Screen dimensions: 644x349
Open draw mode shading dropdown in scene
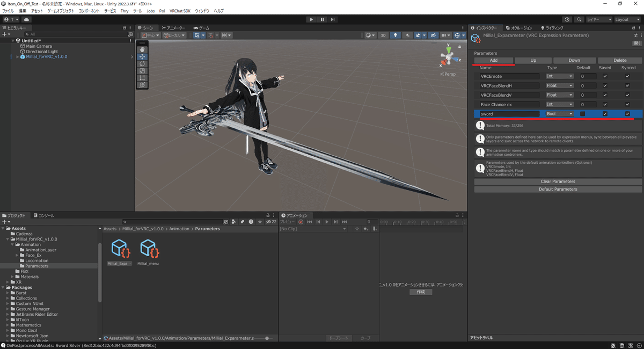(x=370, y=35)
